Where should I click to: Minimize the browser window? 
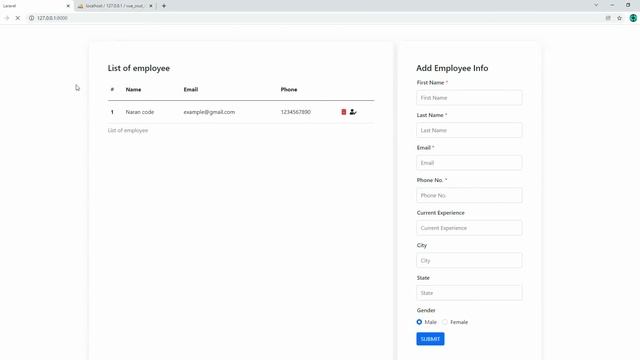(612, 5)
